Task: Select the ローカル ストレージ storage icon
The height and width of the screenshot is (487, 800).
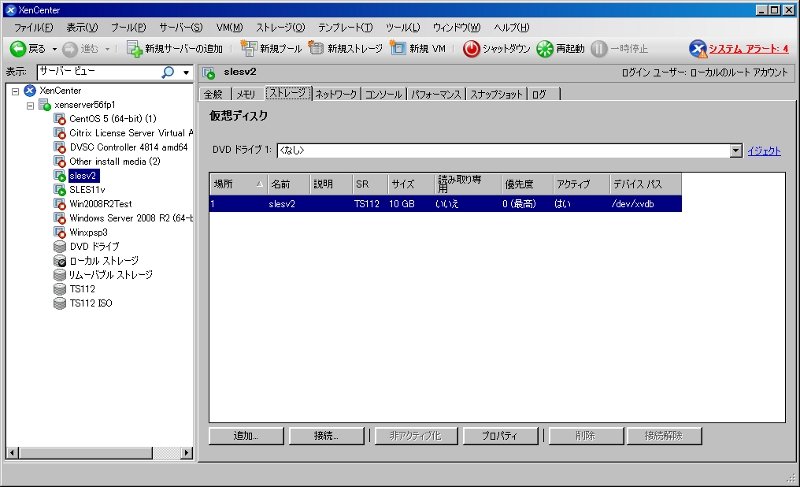Action: (60, 261)
